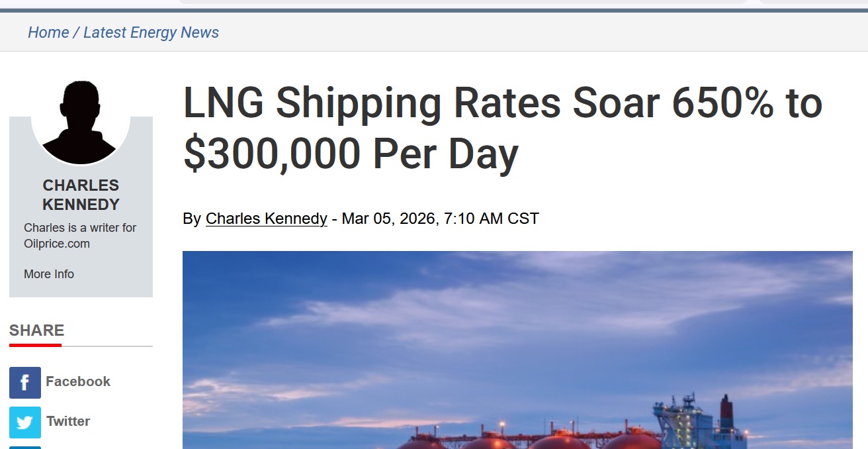The width and height of the screenshot is (868, 449).
Task: Click the LinkedIn icon below Twitter
Action: click(25, 447)
